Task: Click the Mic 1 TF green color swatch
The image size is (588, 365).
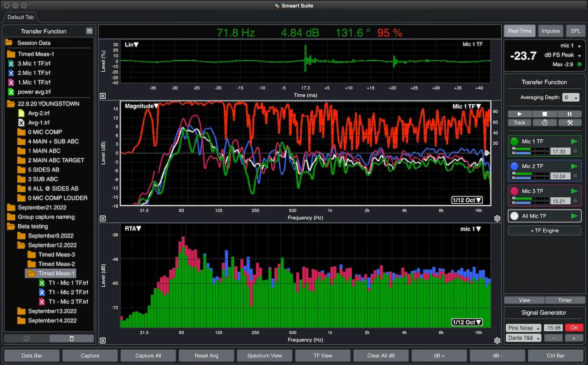Action: pyautogui.click(x=514, y=141)
